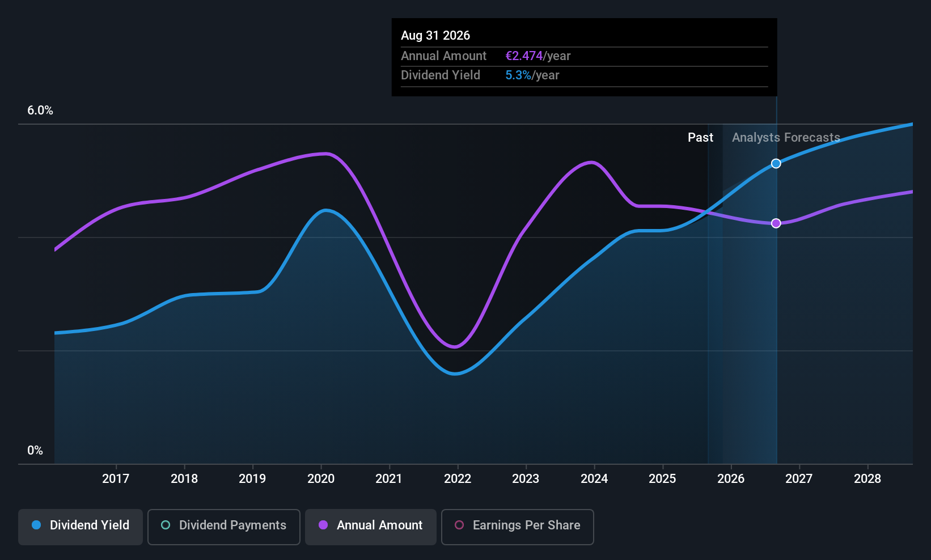Toggle the Dividend Yield legend button
The height and width of the screenshot is (560, 931).
81,527
